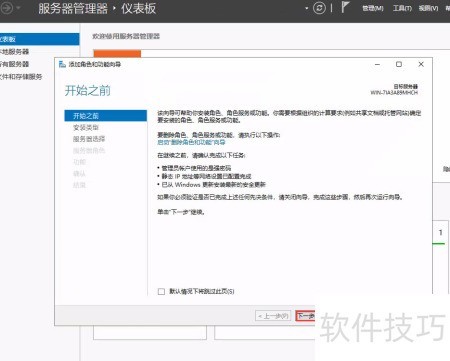Click the wizard icon in the dialog title bar

coord(62,64)
